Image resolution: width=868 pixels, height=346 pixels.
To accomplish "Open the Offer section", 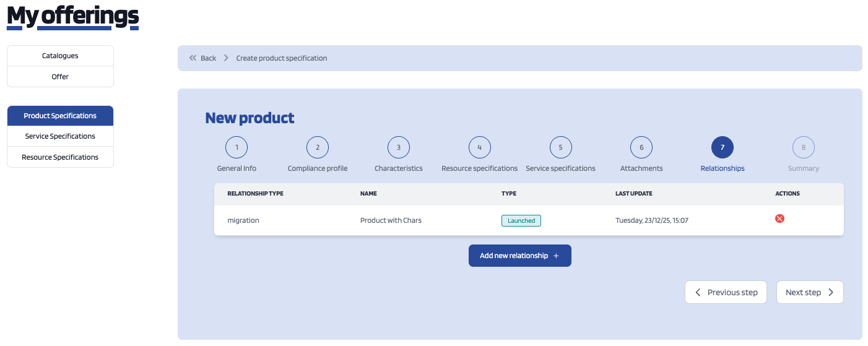I will coord(60,77).
